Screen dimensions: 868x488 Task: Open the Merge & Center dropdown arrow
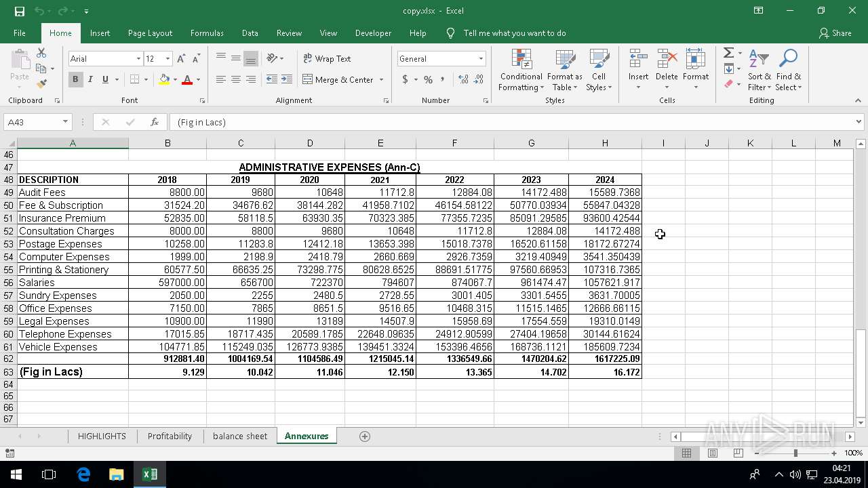point(381,79)
